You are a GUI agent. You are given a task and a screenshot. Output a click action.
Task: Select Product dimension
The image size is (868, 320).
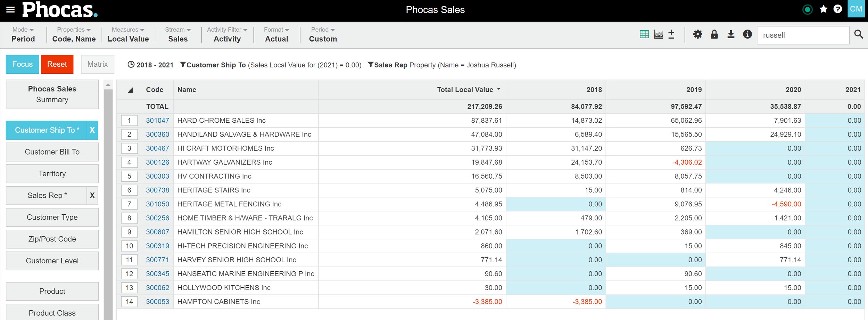point(52,291)
